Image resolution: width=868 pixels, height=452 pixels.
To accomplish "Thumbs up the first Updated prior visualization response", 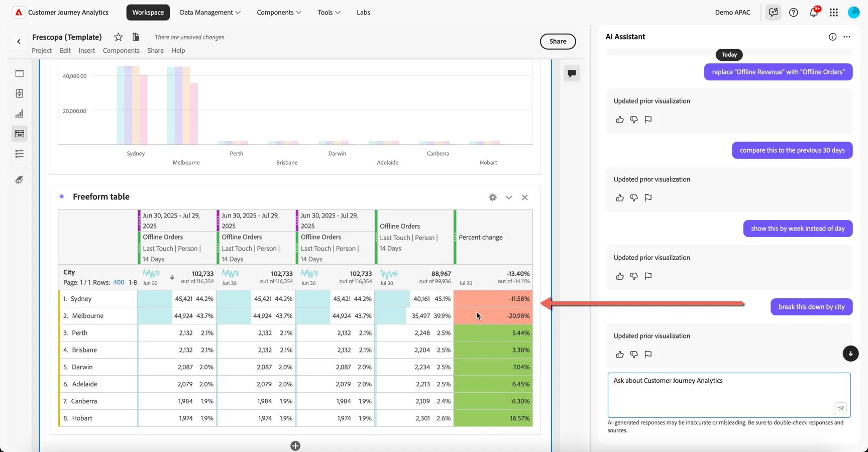I will 620,120.
